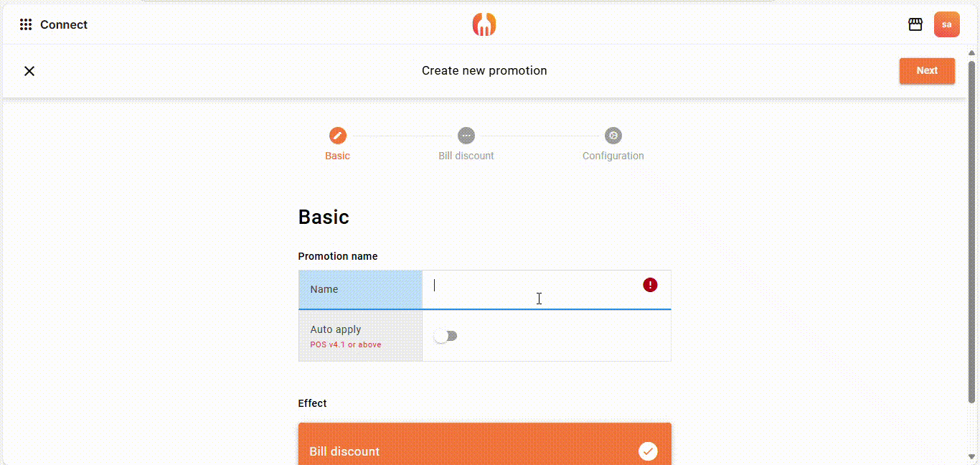Click the Auto apply label cell

360,336
